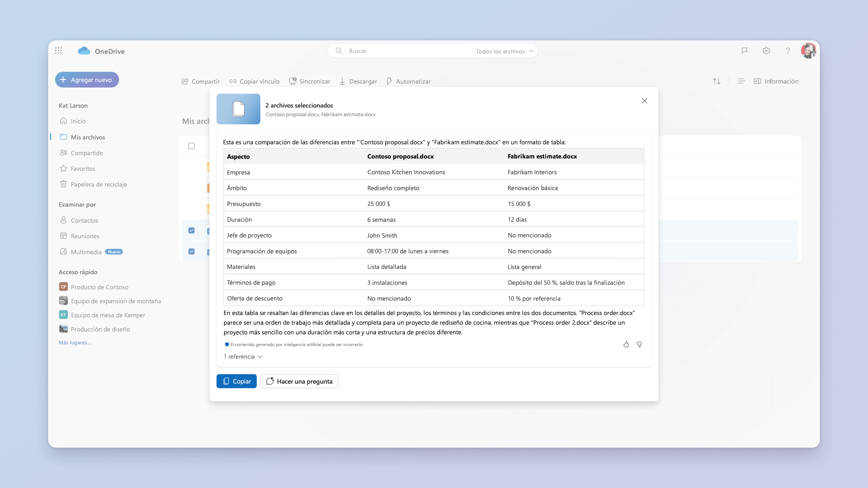Image resolution: width=868 pixels, height=488 pixels.
Task: Open the settings gear
Action: (766, 51)
